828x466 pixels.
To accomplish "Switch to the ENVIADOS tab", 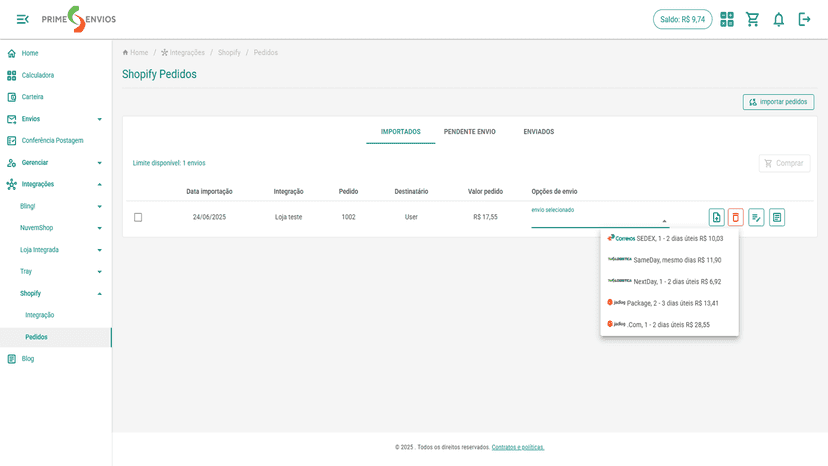I will 539,132.
